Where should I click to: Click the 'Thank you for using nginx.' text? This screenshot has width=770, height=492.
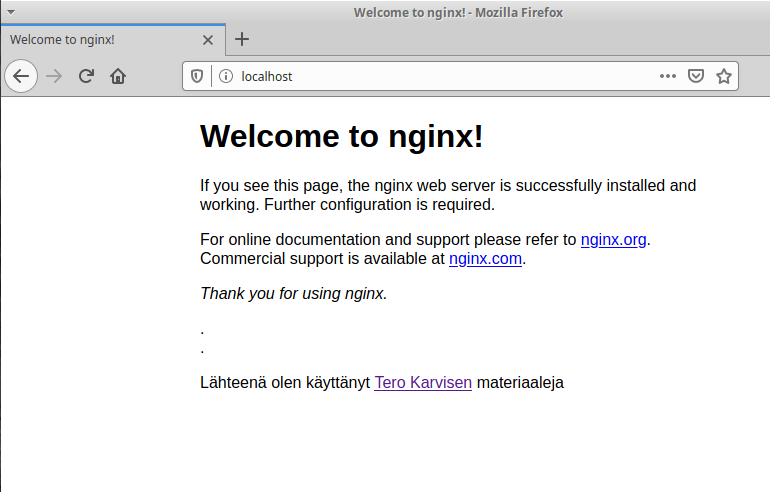tap(293, 294)
